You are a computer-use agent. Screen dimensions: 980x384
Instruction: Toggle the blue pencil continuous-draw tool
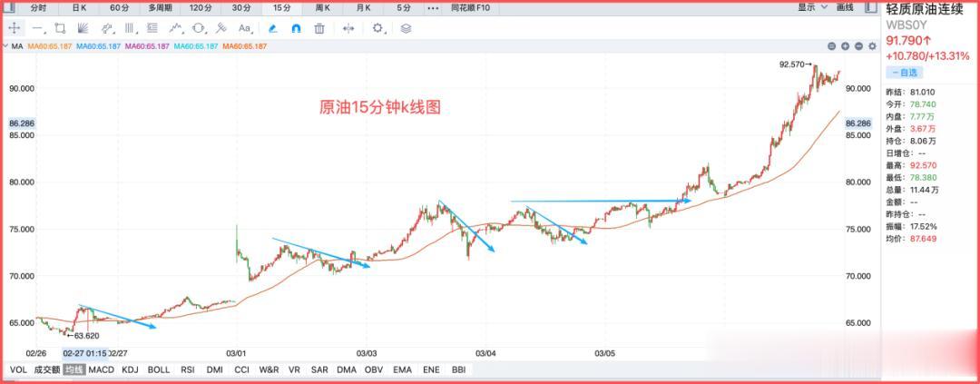(x=272, y=28)
